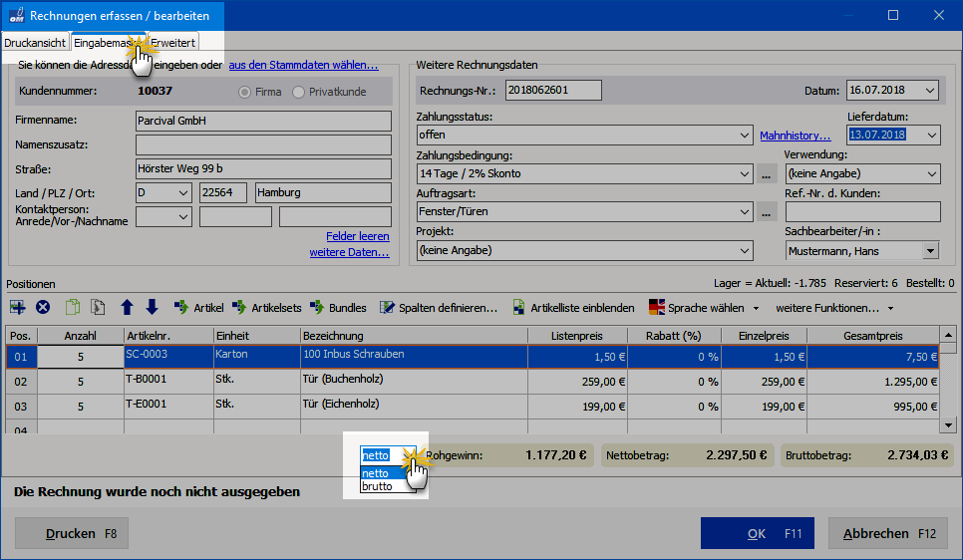The width and height of the screenshot is (963, 560).
Task: Insert an Artikel into positions
Action: coord(199,308)
